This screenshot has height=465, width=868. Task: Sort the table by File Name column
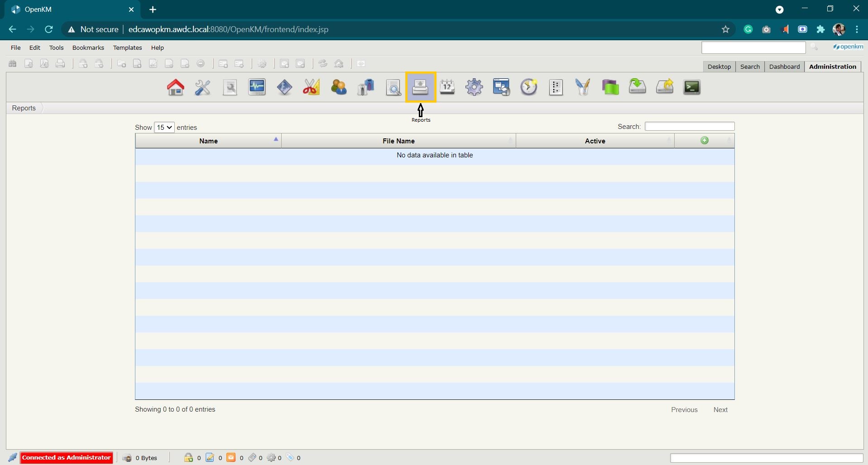pyautogui.click(x=398, y=141)
